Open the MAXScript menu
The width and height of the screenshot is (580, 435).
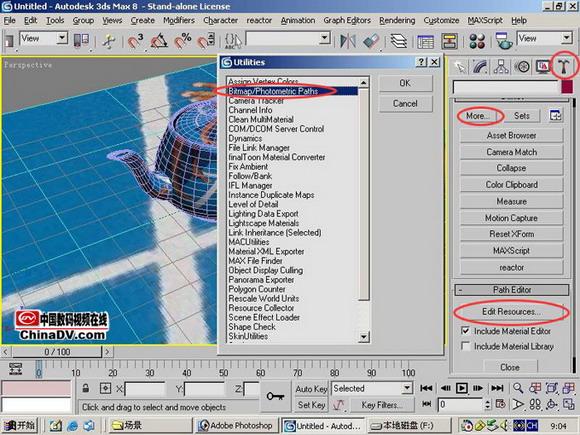click(485, 20)
